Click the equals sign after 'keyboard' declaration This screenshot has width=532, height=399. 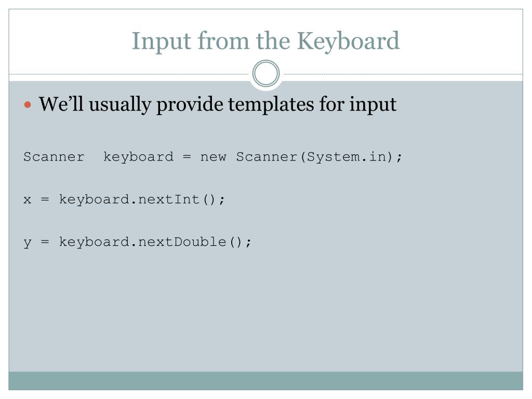[x=187, y=157]
